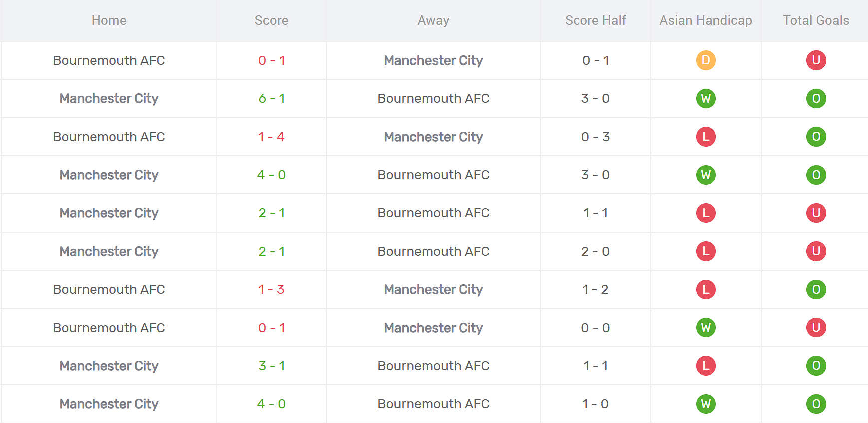Click the green O badge in the 1-3 match row
This screenshot has height=423, width=868.
click(816, 289)
